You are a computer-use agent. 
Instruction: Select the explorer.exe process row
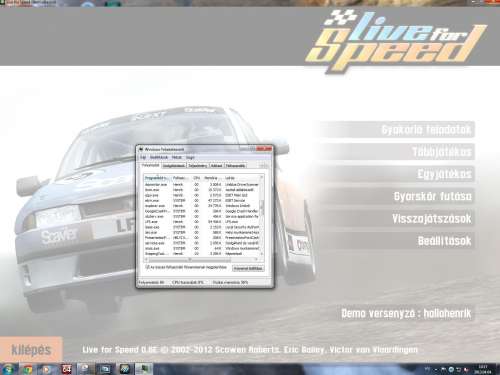click(202, 206)
